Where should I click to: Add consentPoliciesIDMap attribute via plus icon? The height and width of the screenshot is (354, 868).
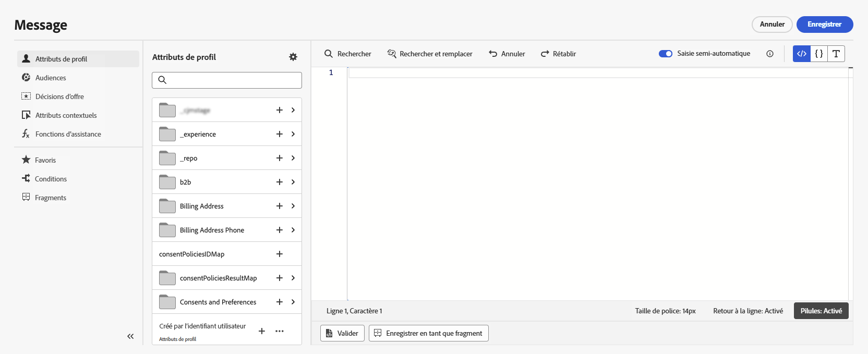[280, 254]
